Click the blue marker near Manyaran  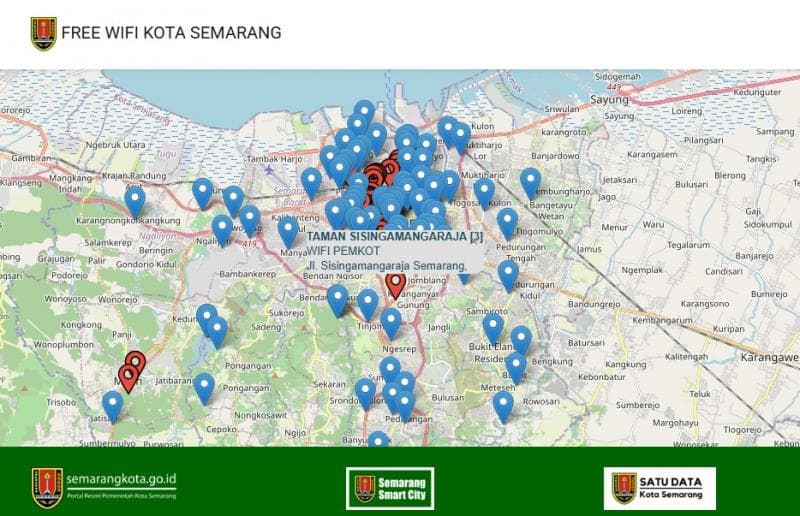point(288,231)
